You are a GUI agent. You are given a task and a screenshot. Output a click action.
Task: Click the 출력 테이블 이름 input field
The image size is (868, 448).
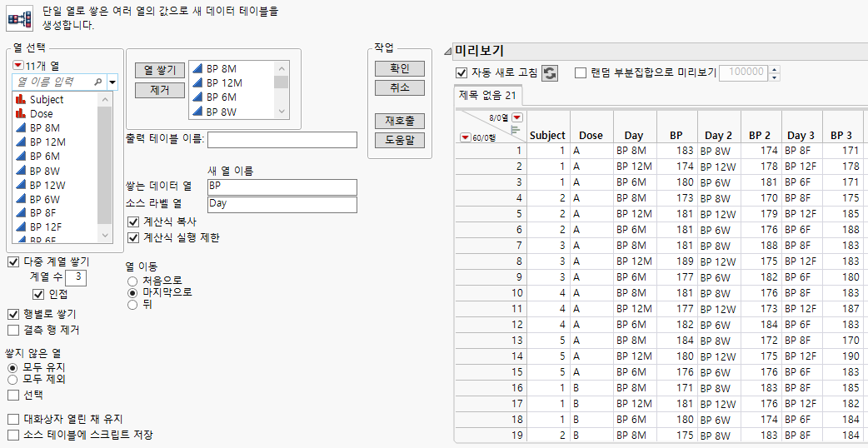(282, 139)
